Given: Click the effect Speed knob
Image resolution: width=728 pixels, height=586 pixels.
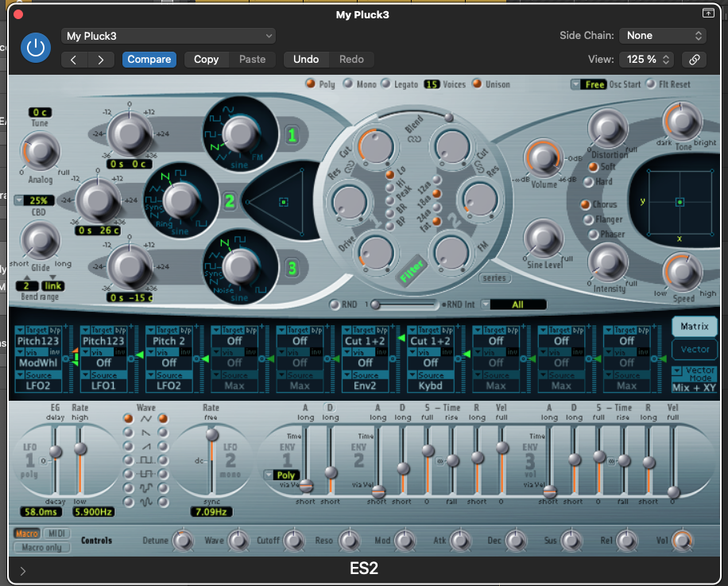Looking at the screenshot, I should pos(683,273).
